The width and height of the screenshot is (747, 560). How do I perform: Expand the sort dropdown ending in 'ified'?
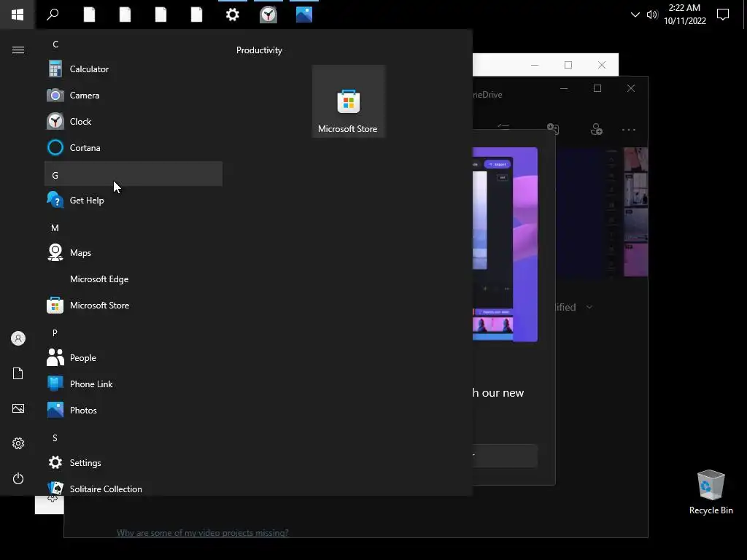574,307
